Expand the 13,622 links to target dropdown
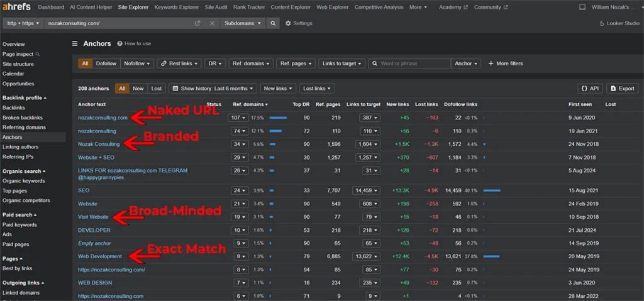 [366, 256]
